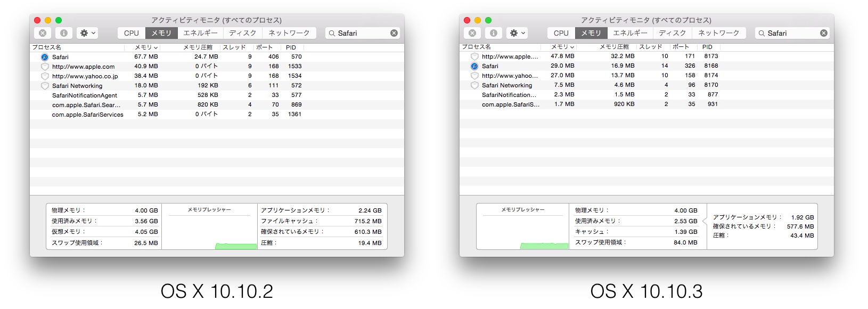This screenshot has height=309, width=868.
Task: Click the quit process icon in right window
Action: tap(472, 33)
